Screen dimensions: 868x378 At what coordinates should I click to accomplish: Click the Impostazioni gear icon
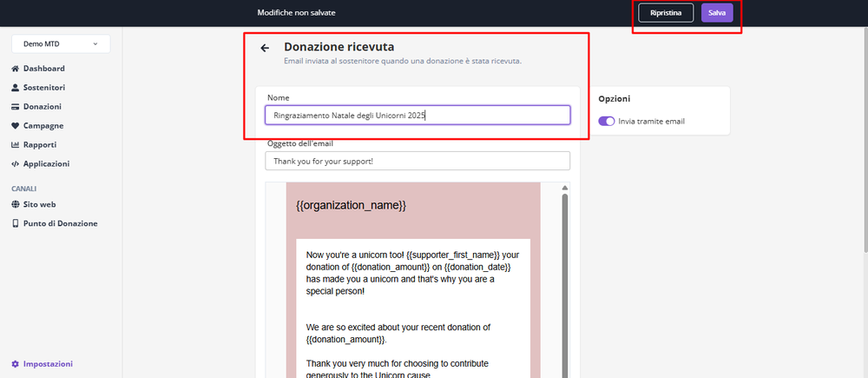[16, 364]
